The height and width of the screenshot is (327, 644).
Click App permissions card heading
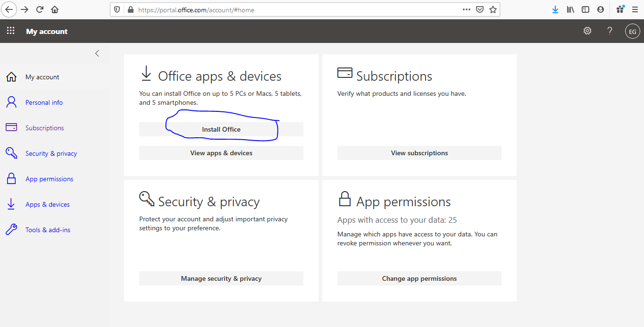(404, 202)
